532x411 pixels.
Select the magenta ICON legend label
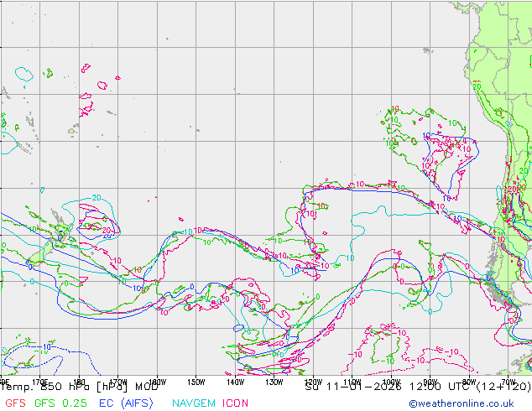(235, 403)
